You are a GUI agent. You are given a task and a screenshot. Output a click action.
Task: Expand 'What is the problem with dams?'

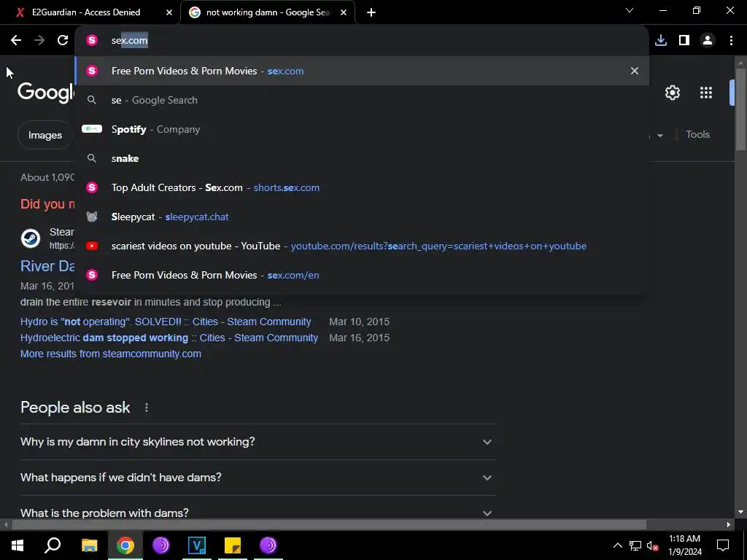click(258, 510)
